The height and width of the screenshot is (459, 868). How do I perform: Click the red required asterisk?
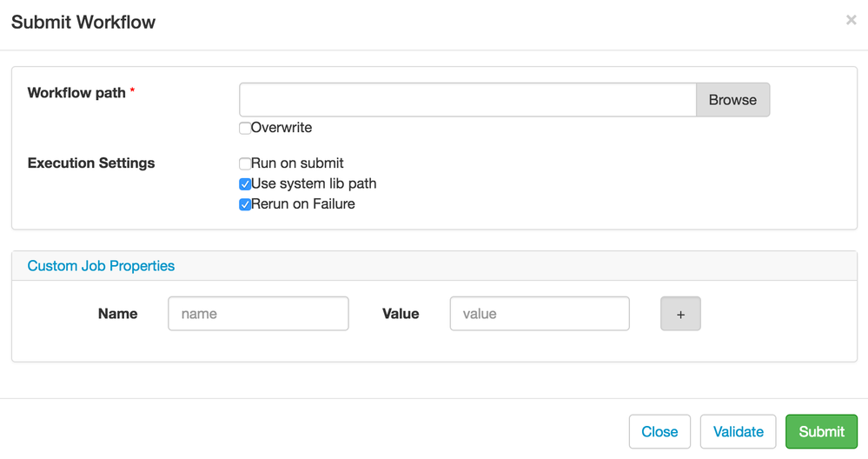pos(132,91)
